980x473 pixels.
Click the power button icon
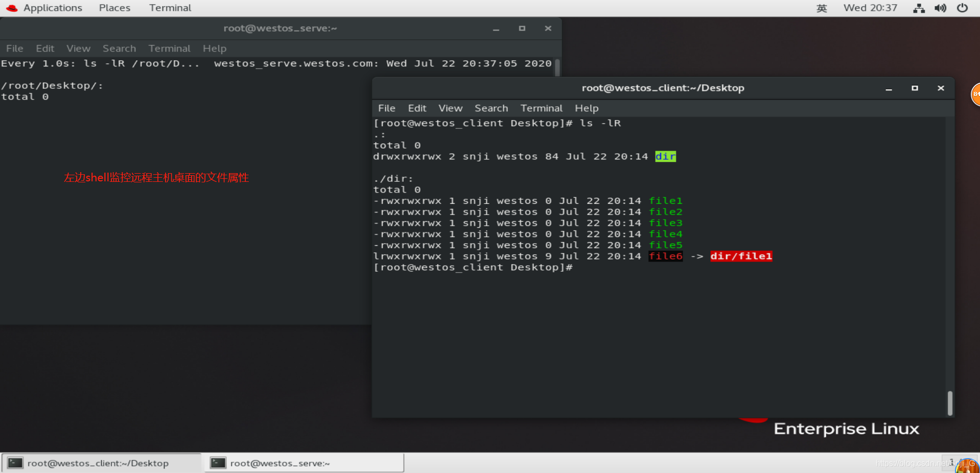(x=962, y=8)
